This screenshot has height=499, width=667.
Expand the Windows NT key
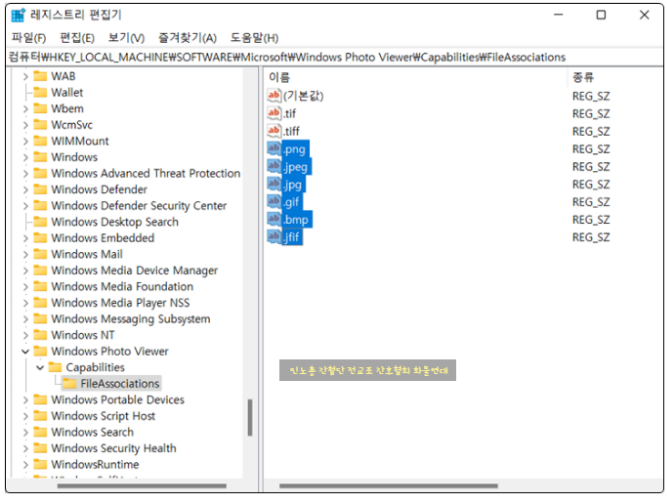coord(25,335)
